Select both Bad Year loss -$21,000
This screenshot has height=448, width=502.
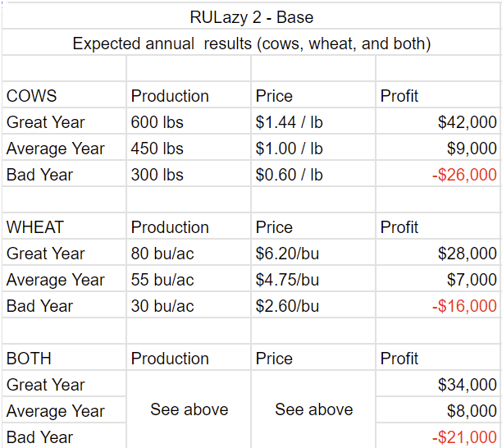coord(464,437)
